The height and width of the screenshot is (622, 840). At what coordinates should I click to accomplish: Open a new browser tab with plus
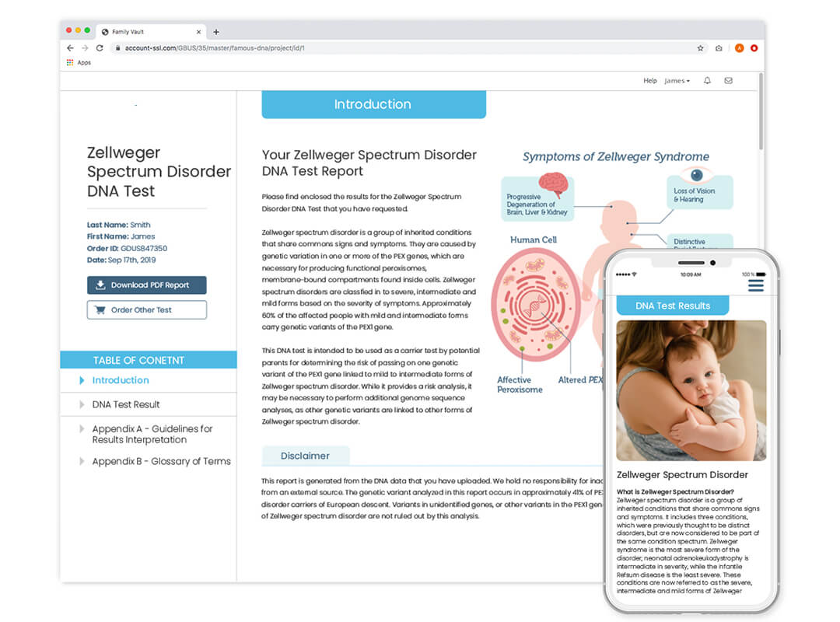point(216,32)
